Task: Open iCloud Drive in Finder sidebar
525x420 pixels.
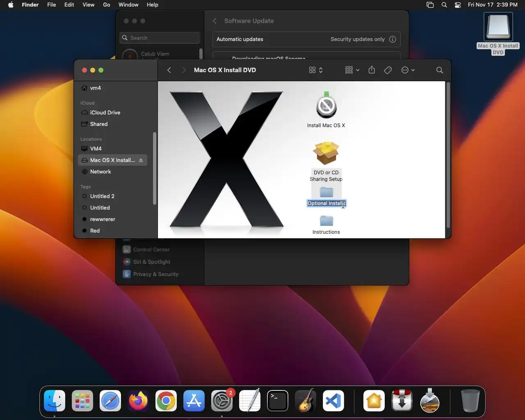Action: 112,112
